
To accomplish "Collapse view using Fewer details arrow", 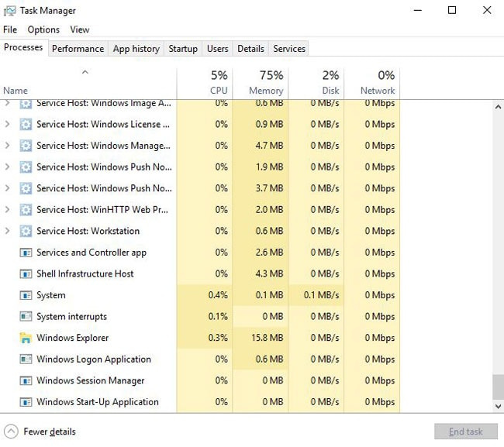I will [x=11, y=432].
